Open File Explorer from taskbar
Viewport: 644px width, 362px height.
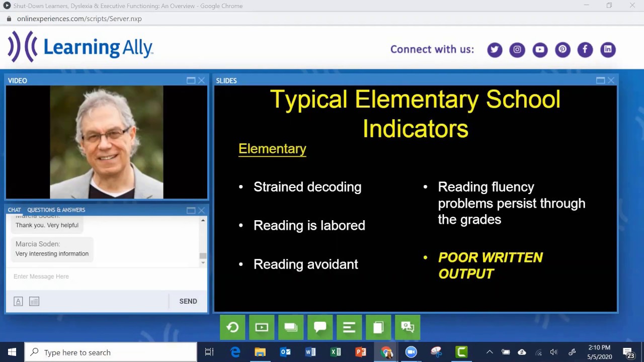point(260,352)
